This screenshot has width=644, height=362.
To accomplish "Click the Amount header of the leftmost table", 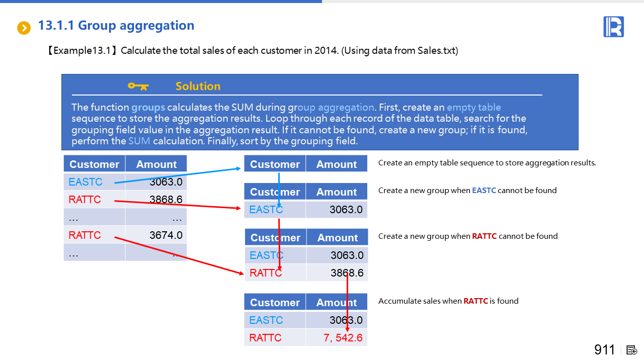I will pyautogui.click(x=156, y=164).
